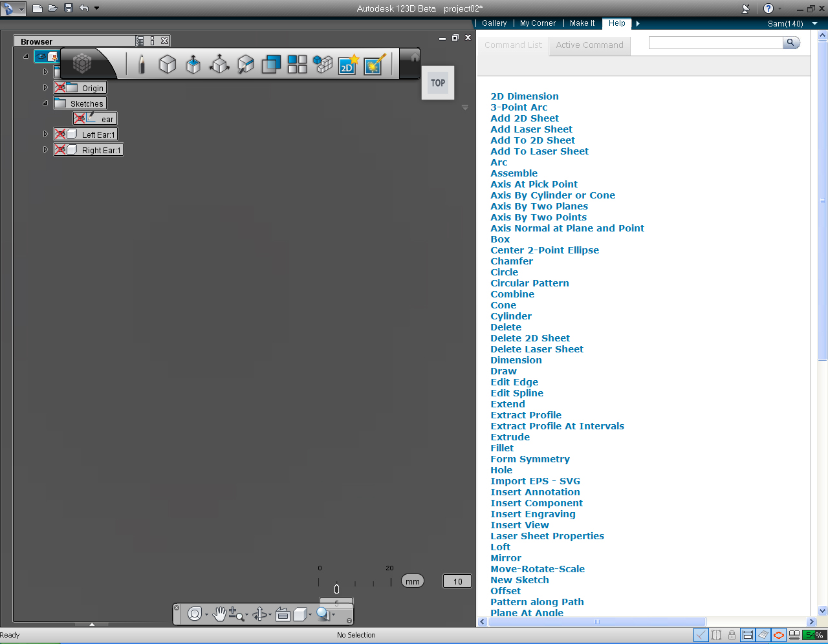Open the Press/Pull edit tool
This screenshot has height=644, width=828.
(x=246, y=64)
